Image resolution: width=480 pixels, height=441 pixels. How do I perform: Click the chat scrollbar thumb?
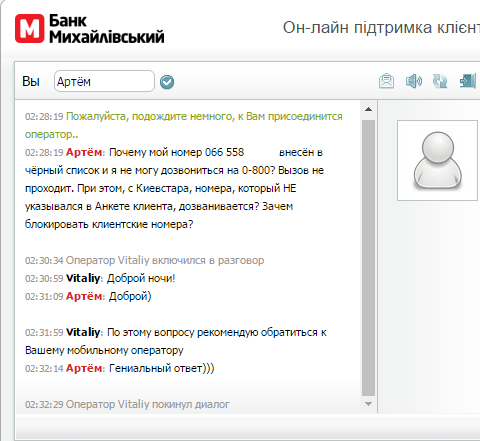(368, 257)
